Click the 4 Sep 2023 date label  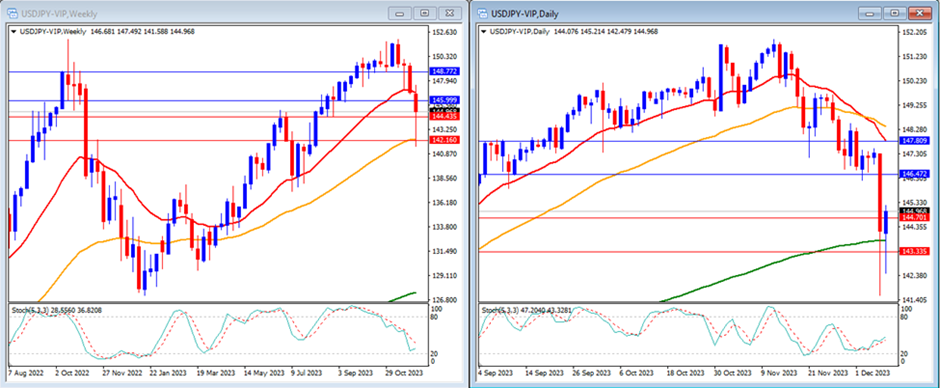(x=496, y=372)
